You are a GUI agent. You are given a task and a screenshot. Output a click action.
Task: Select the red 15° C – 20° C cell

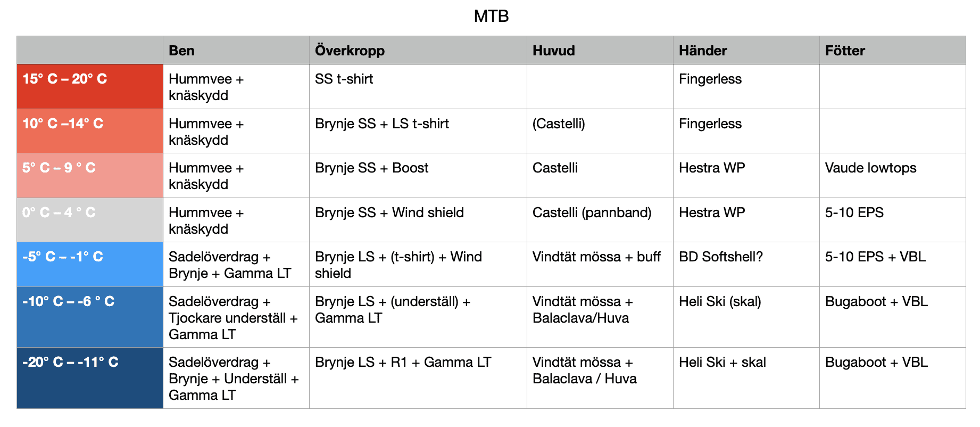[x=90, y=87]
